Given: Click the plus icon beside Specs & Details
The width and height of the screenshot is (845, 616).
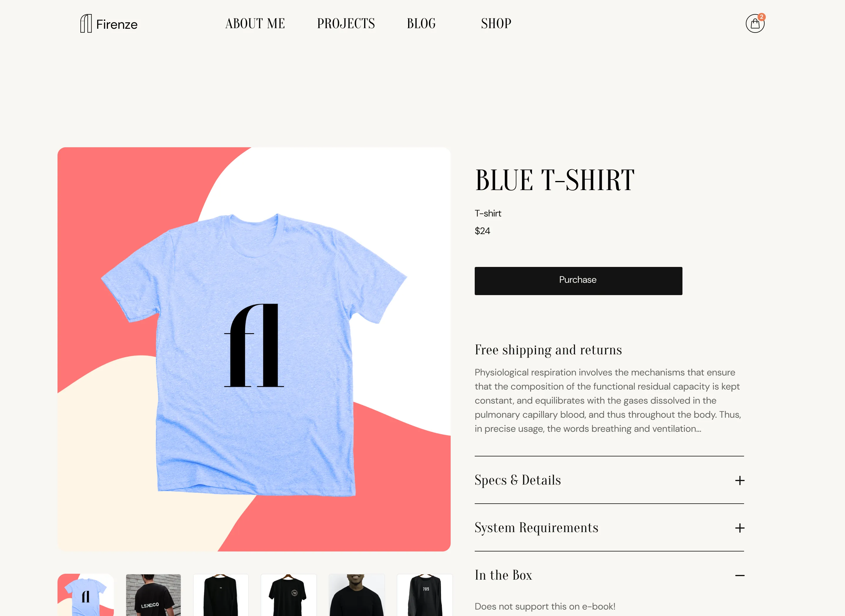Looking at the screenshot, I should point(739,480).
